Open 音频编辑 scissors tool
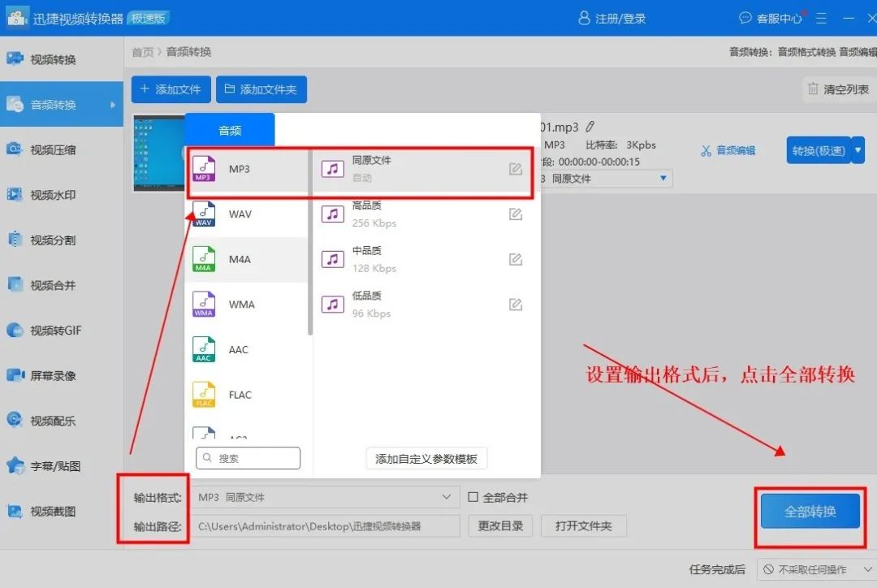Image resolution: width=877 pixels, height=588 pixels. (728, 150)
